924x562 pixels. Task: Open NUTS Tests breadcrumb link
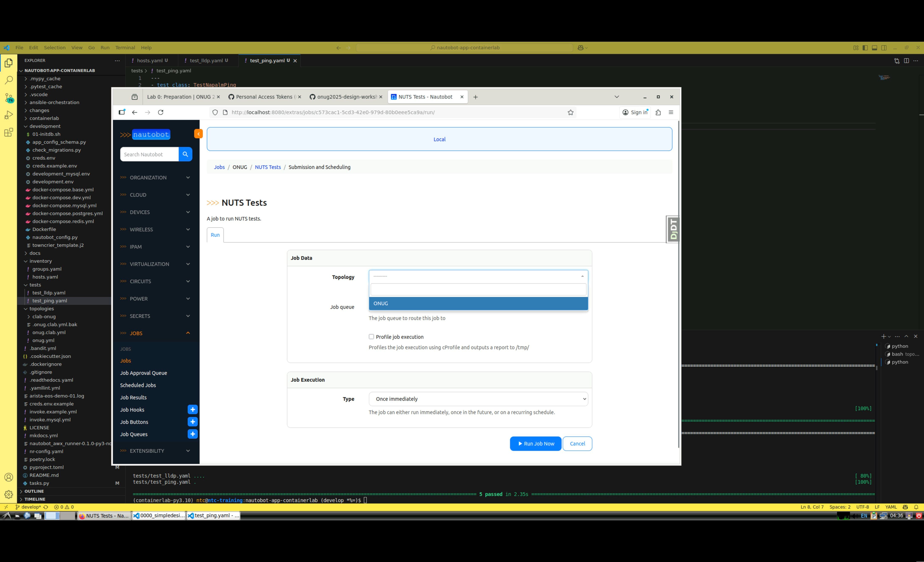[x=268, y=167]
